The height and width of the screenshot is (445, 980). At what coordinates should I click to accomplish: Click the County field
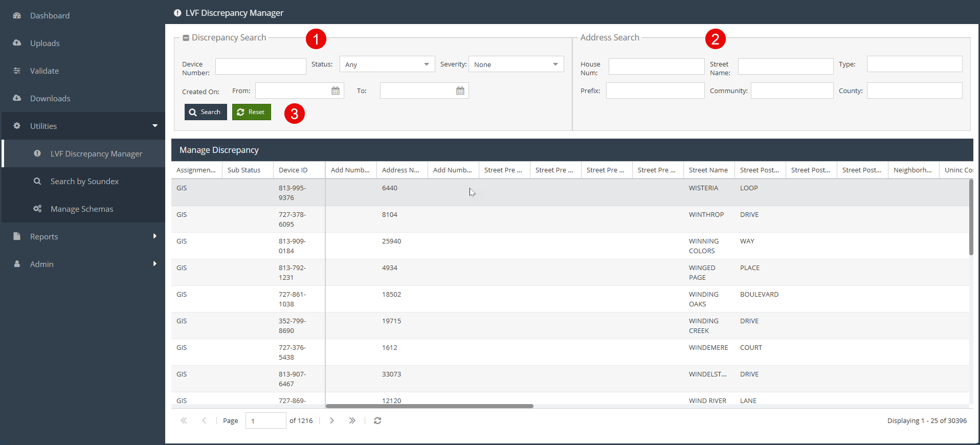tap(915, 91)
